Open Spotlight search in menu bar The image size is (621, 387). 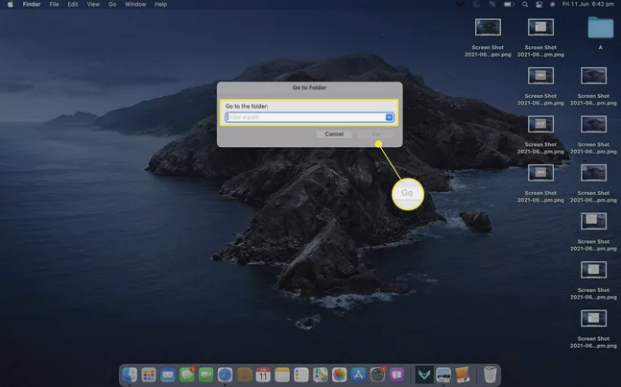(x=525, y=4)
